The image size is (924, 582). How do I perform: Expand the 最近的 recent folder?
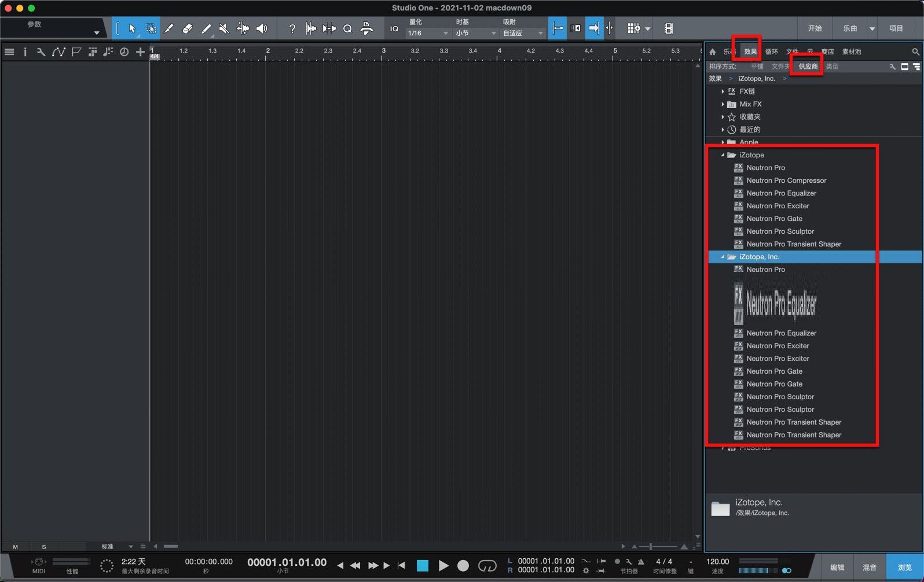(723, 130)
